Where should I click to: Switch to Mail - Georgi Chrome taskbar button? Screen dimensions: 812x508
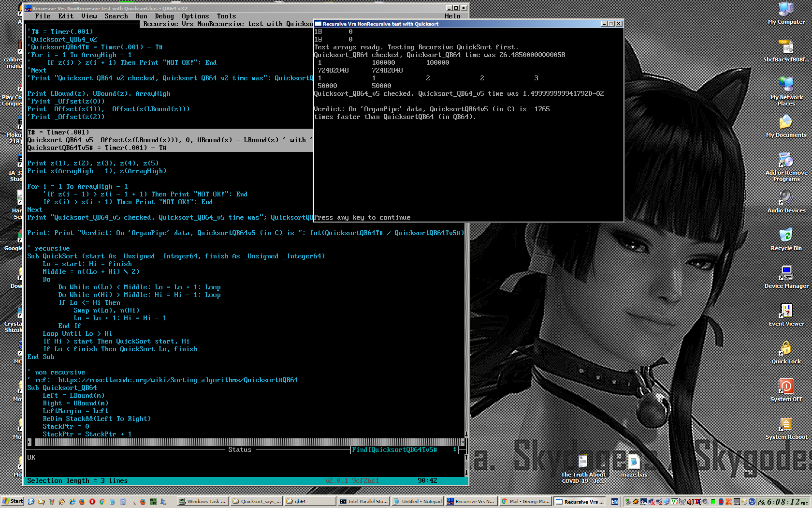[x=524, y=501]
